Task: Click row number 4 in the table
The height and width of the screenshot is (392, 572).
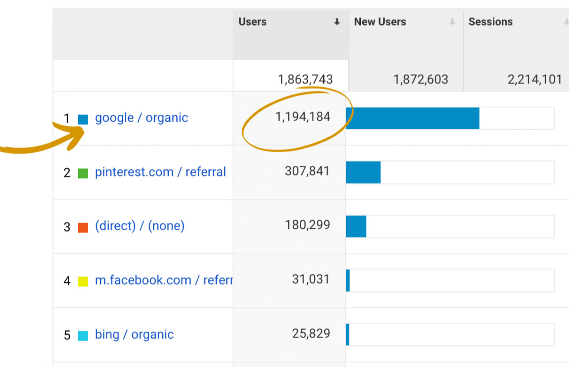Action: pyautogui.click(x=67, y=281)
